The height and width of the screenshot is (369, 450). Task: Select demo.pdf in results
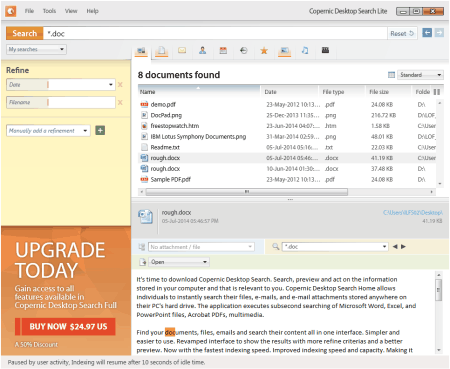coord(287,104)
